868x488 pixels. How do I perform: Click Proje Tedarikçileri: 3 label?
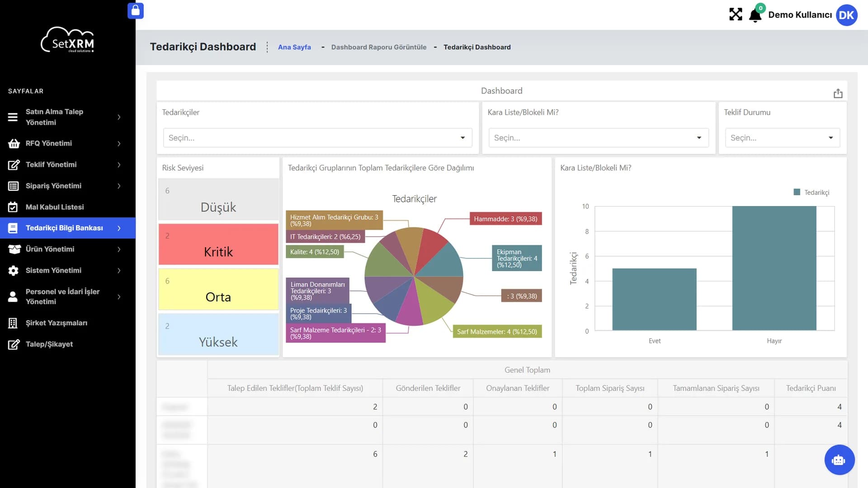(x=318, y=314)
